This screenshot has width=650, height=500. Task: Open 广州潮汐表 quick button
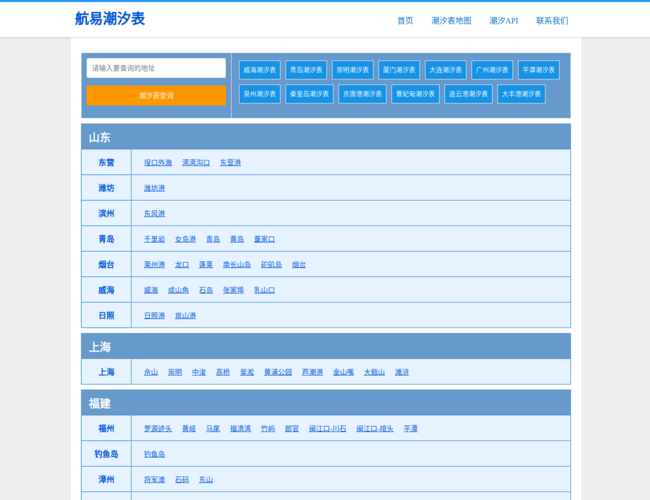tap(492, 70)
